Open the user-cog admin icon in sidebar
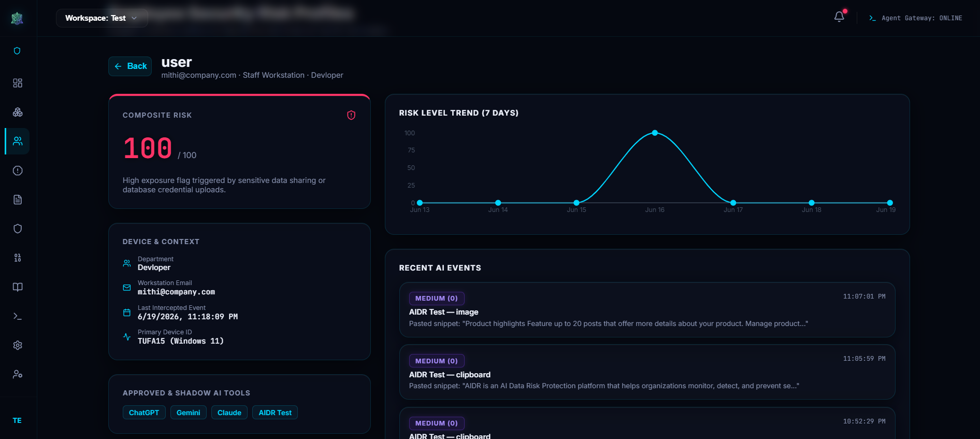The width and height of the screenshot is (980, 439). 18,374
